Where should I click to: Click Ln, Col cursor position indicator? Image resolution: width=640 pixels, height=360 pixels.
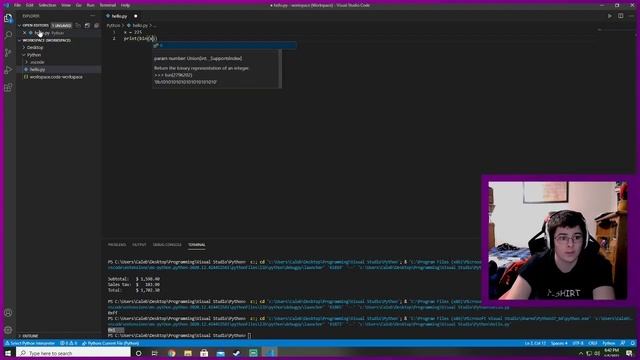pos(535,343)
